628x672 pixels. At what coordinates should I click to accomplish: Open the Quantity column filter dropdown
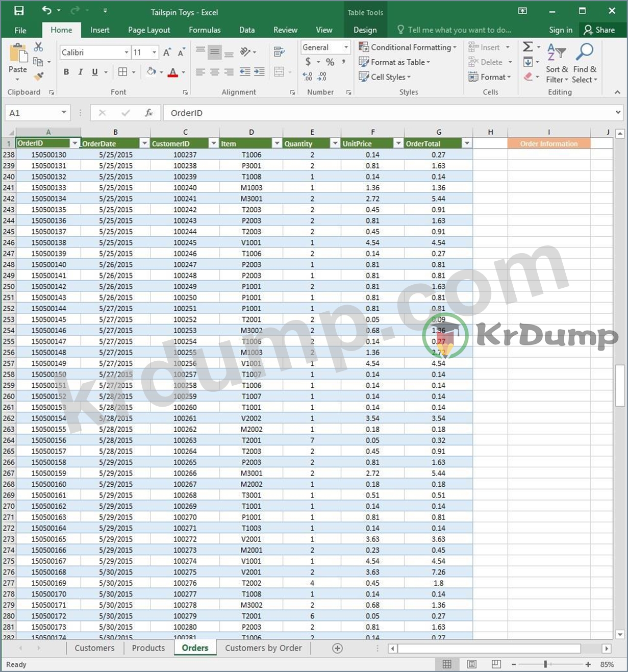pos(335,143)
